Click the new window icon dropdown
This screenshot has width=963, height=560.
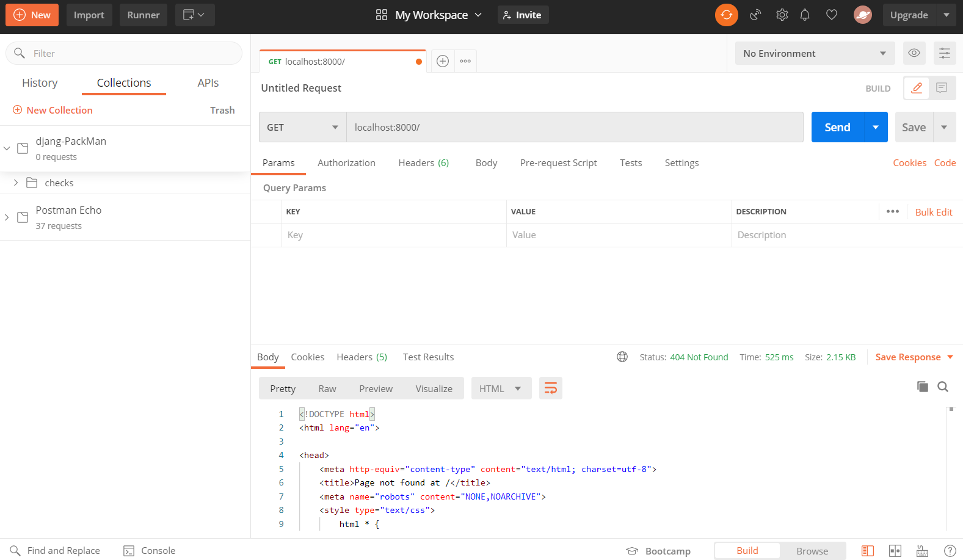(x=194, y=15)
